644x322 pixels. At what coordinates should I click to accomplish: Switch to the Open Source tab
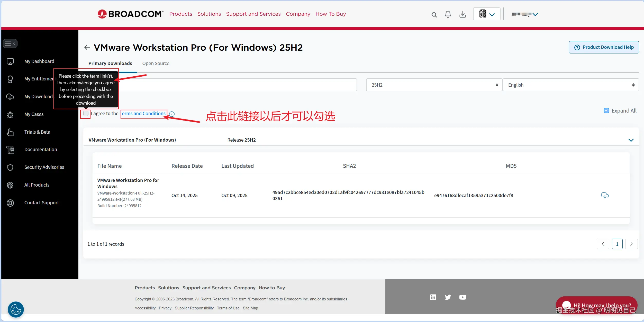pos(156,63)
